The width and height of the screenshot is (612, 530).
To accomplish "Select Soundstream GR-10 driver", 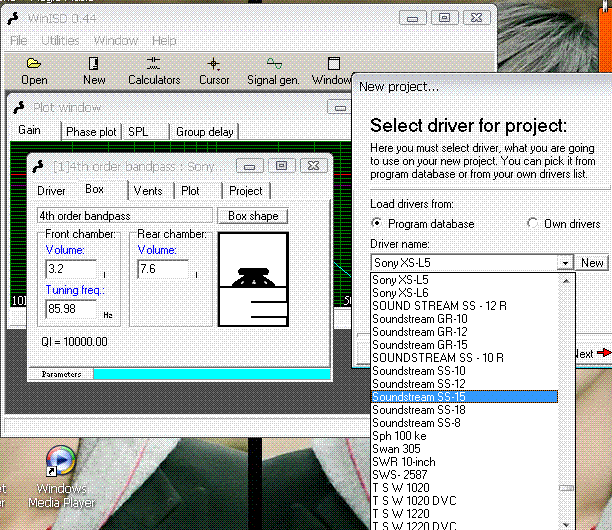I will point(464,319).
